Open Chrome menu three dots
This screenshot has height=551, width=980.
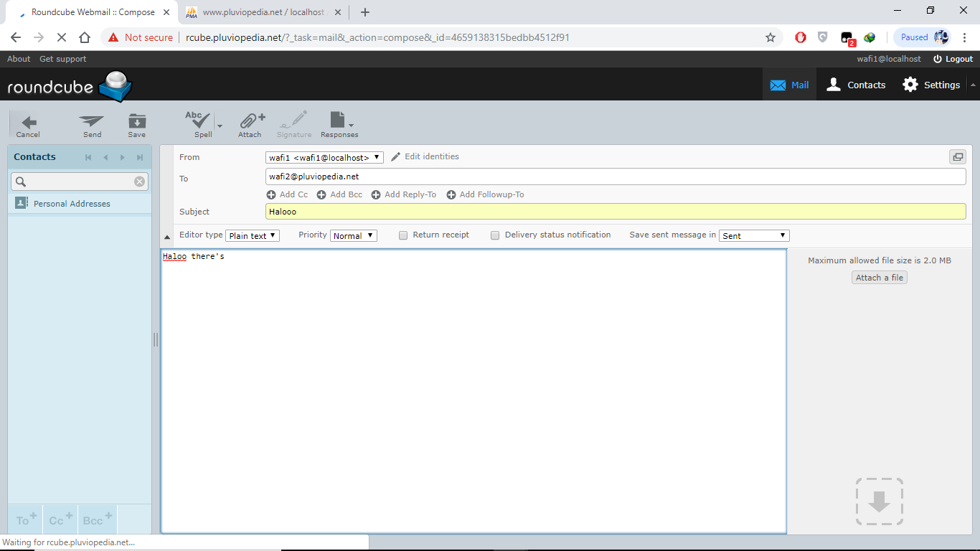(x=966, y=37)
